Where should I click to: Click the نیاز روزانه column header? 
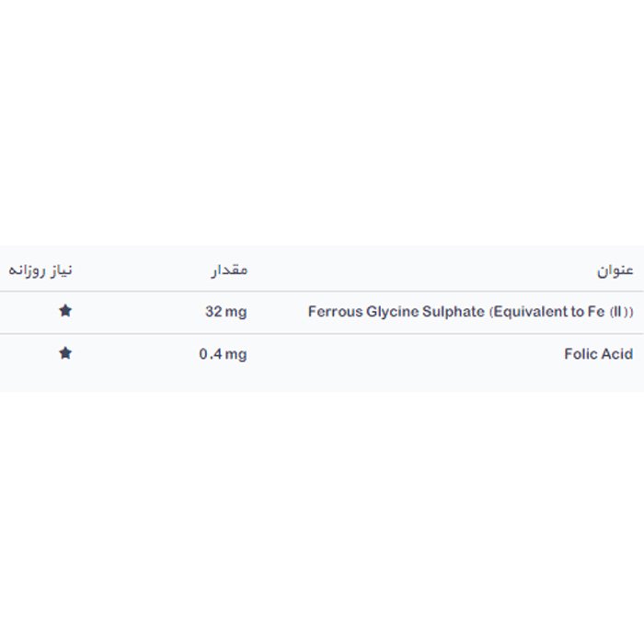(x=40, y=270)
